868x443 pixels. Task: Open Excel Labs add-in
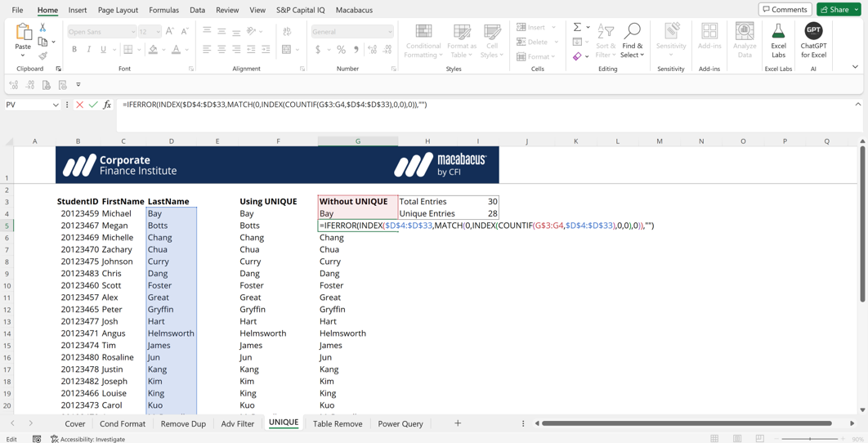pos(778,33)
